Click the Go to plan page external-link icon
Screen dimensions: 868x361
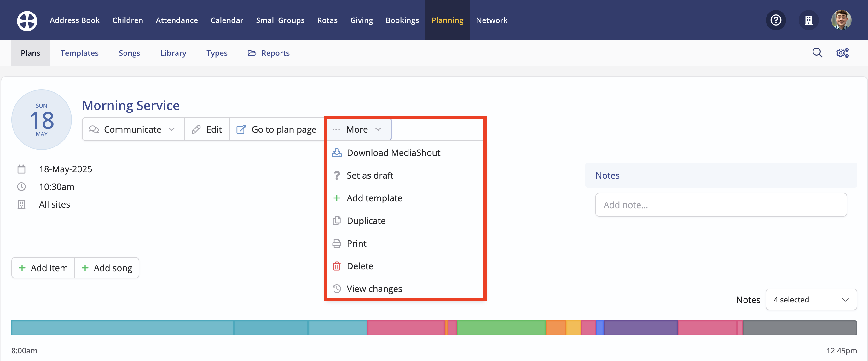point(241,129)
